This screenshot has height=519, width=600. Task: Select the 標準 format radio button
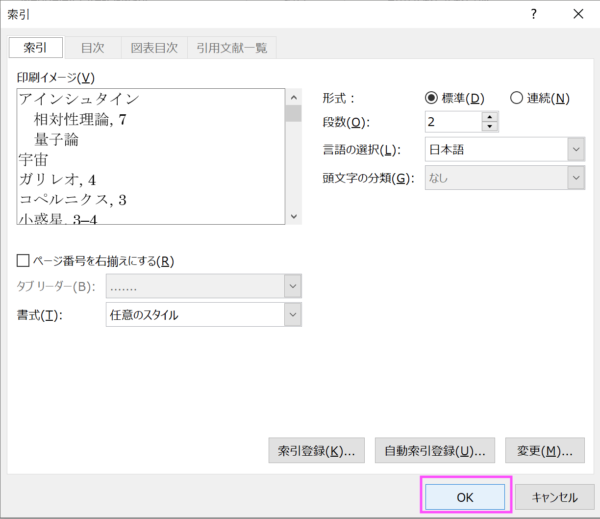click(432, 98)
